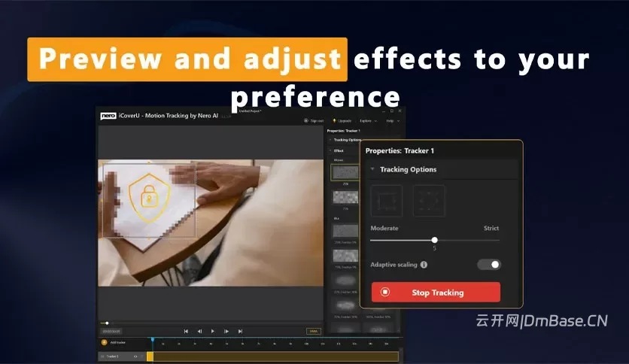Screen dimensions: 629x364
Task: Select the first tracking mode icon box
Action: (386, 201)
